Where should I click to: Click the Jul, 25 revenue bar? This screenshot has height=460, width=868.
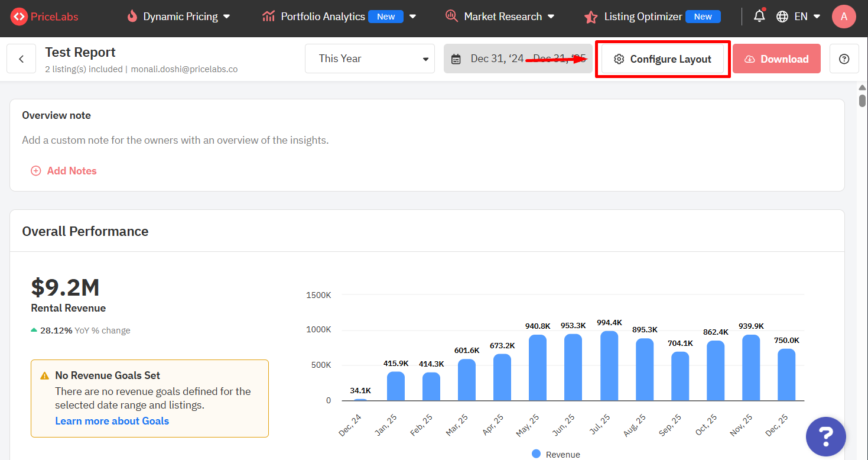pyautogui.click(x=609, y=366)
